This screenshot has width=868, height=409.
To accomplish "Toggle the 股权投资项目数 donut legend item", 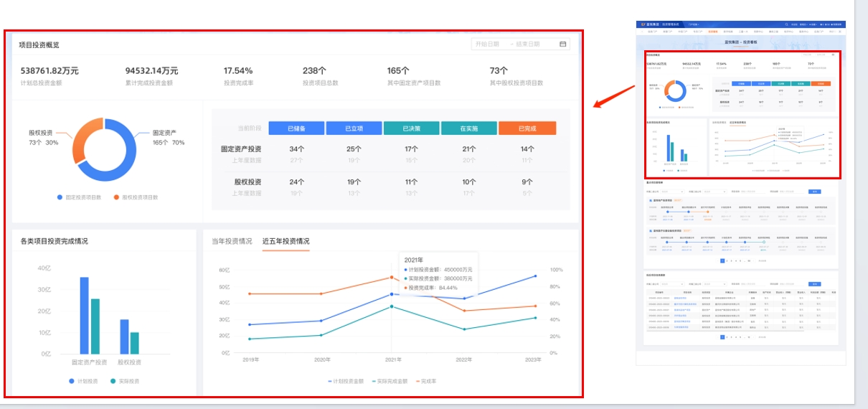I will 136,197.
